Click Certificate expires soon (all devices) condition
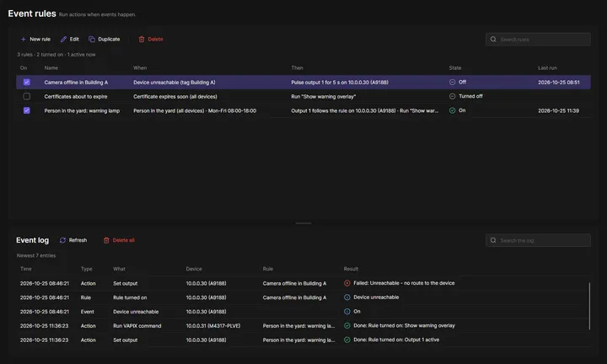607x364 pixels. (x=175, y=97)
